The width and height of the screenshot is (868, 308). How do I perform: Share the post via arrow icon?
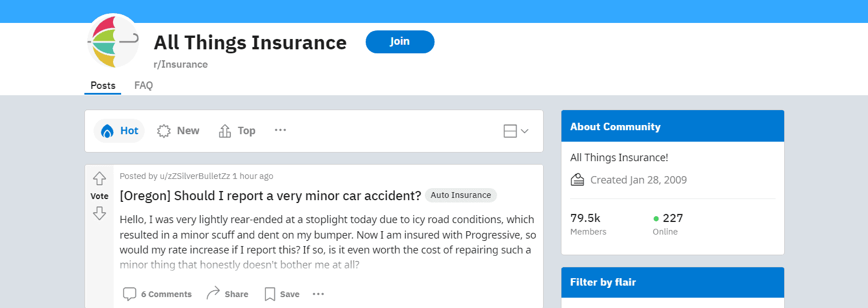(x=213, y=294)
